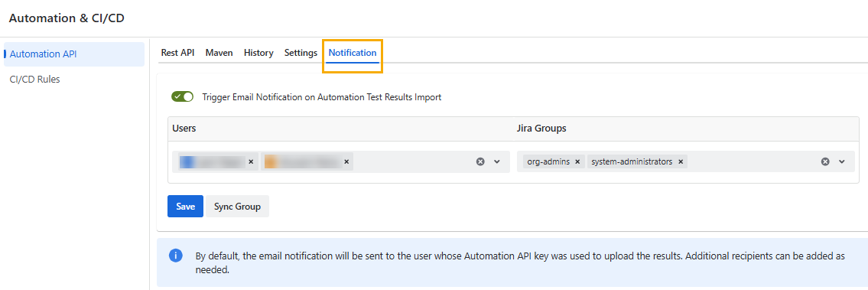
Task: Click the Trigger Email Notification label text
Action: click(322, 97)
